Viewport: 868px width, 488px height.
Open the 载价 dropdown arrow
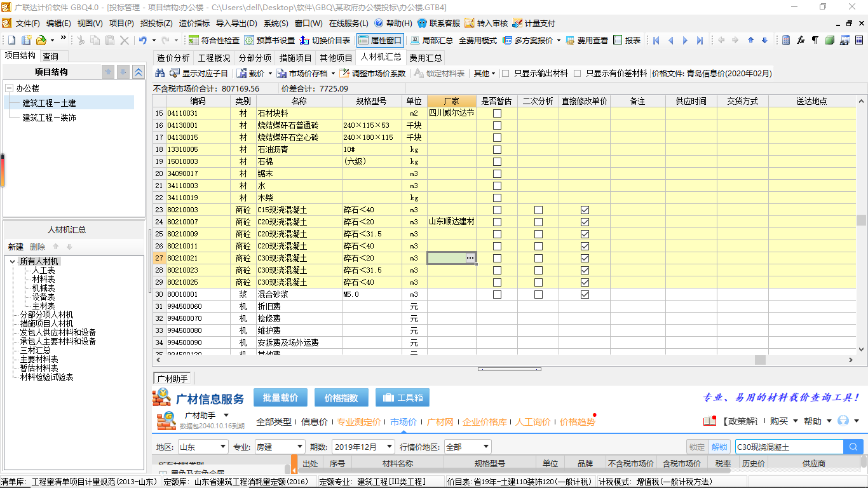[x=270, y=74]
